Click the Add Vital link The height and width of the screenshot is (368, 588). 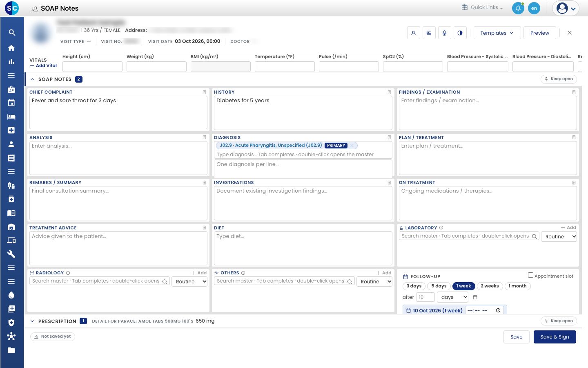click(x=43, y=65)
